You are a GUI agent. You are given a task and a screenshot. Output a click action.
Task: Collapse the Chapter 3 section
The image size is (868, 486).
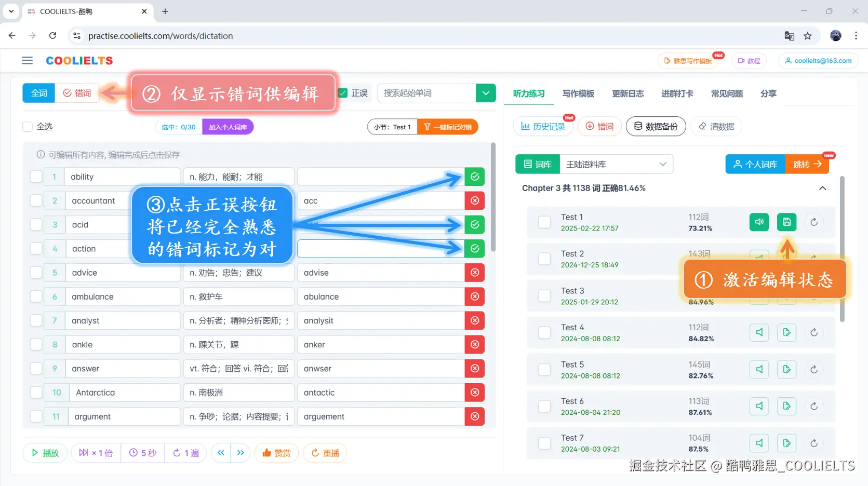point(822,188)
